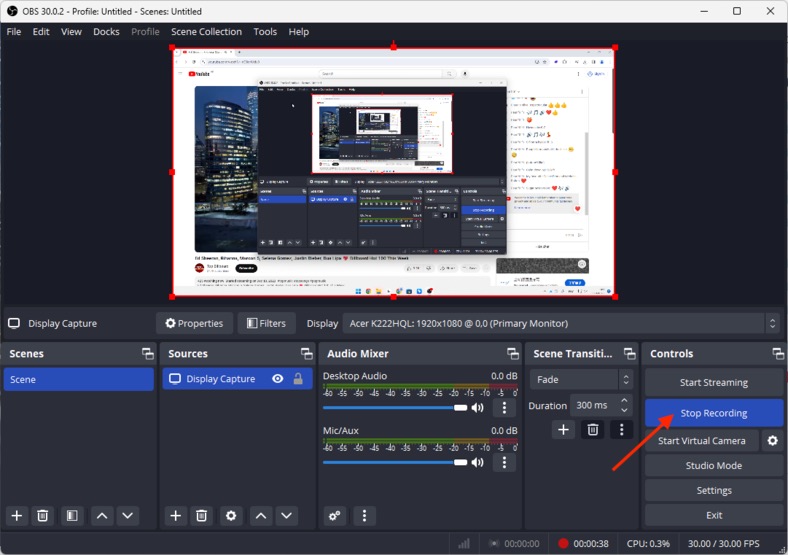
Task: Select Display Capture in Sources list
Action: tap(237, 379)
